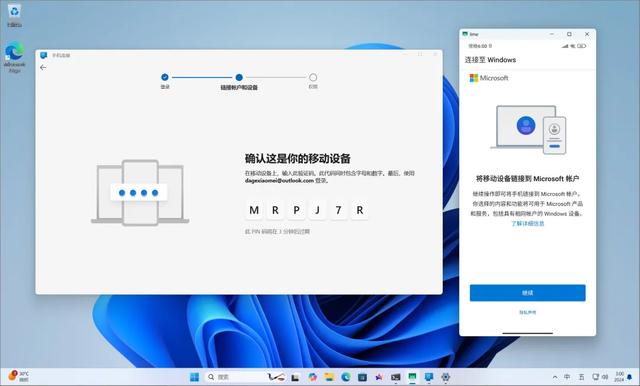Click dagexiaomei@outlook.com email text
This screenshot has width=640, height=386.
point(279,180)
